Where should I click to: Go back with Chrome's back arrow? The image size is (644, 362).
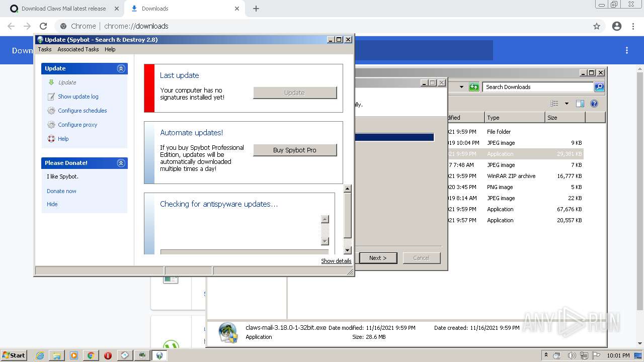coord(11,26)
